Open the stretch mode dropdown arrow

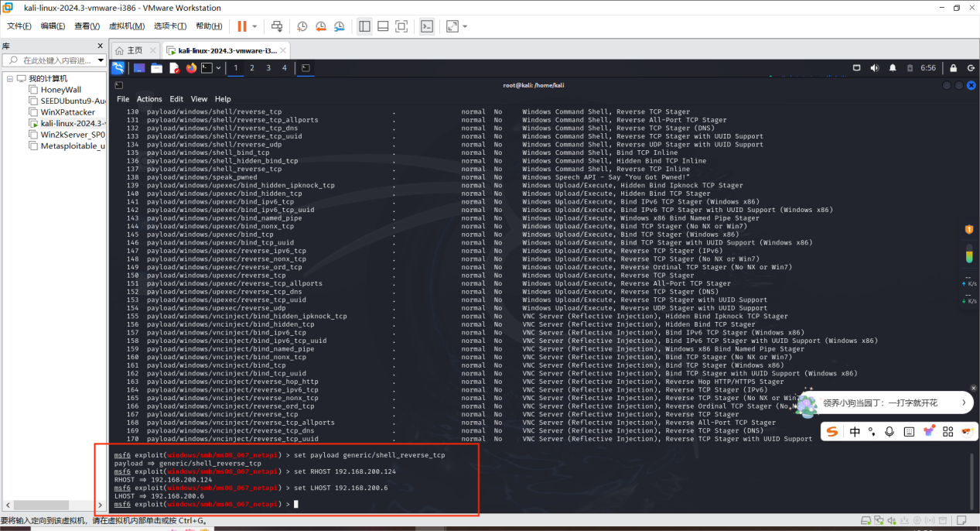point(465,26)
